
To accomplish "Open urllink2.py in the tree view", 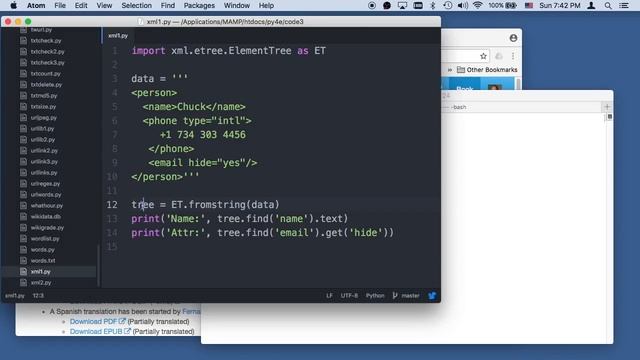I will point(44,151).
